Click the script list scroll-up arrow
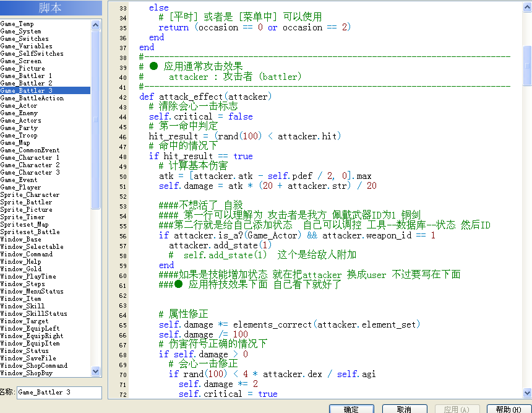Screen dimensions: 532x413 [x=96, y=25]
